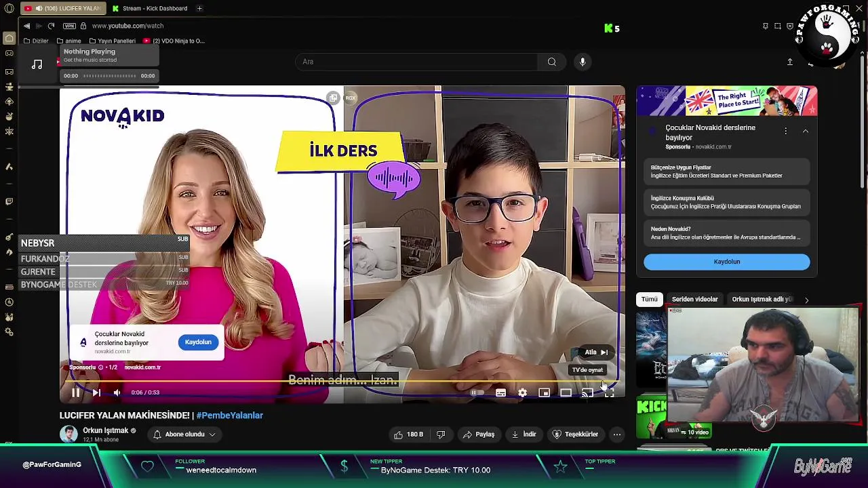Toggle the VPN badge in address bar
The width and height of the screenshot is (868, 488).
(69, 26)
